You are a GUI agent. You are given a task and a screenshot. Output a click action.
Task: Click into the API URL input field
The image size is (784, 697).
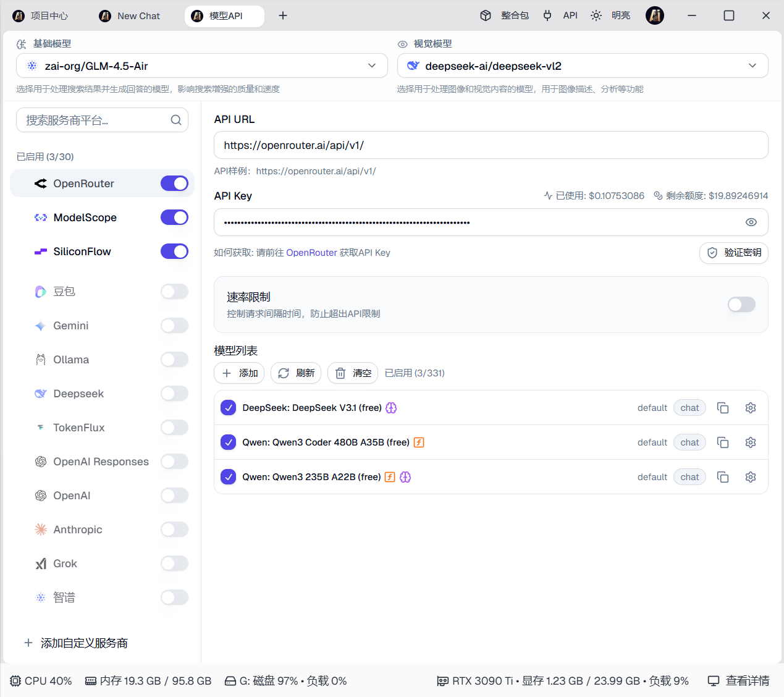[491, 145]
